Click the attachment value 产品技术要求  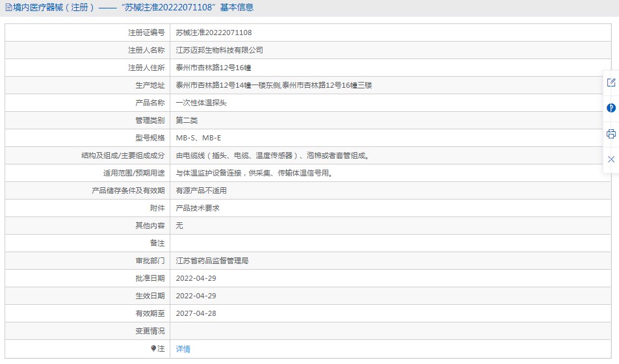(x=198, y=208)
